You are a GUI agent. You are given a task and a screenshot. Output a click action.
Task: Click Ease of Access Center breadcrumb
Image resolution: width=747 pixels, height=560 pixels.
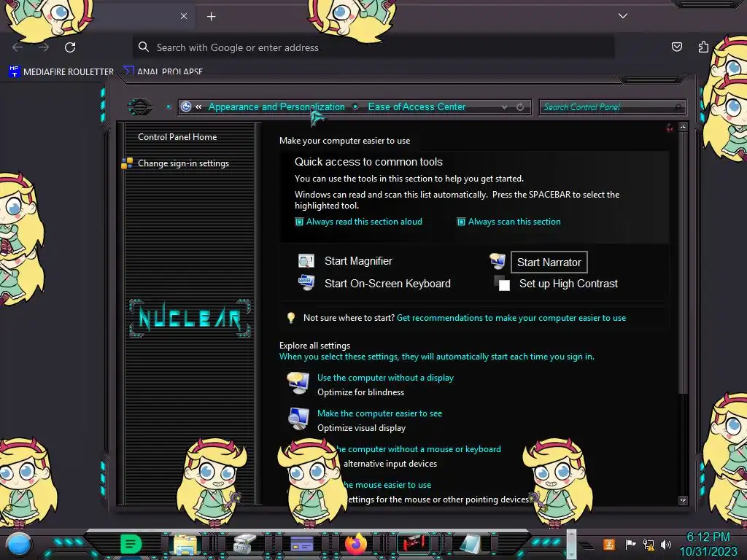click(417, 106)
